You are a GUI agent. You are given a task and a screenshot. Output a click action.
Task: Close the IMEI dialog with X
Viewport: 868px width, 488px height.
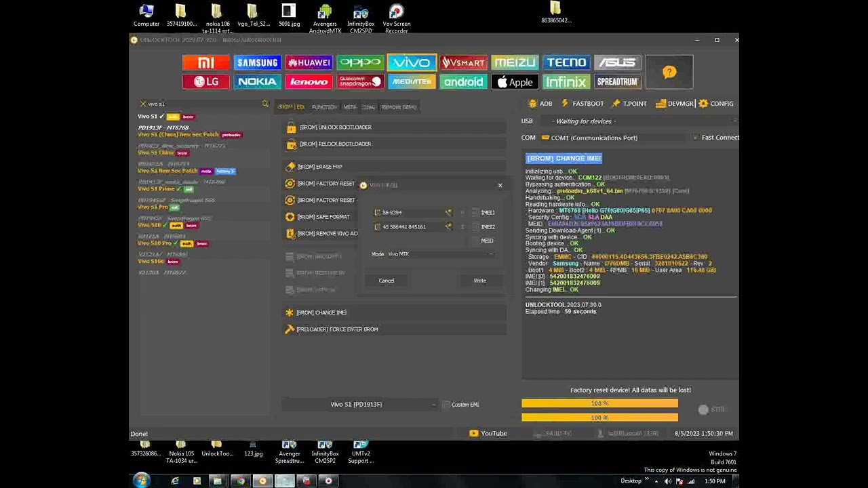coord(500,185)
